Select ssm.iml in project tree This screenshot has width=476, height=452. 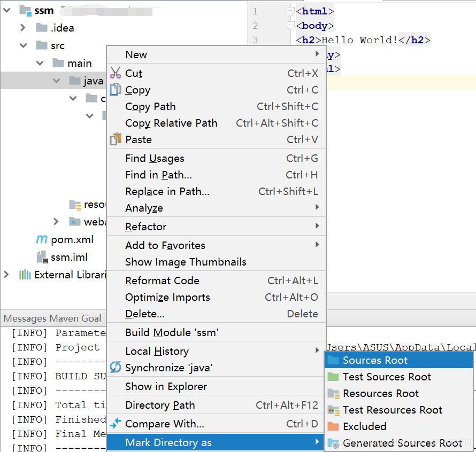pos(69,257)
